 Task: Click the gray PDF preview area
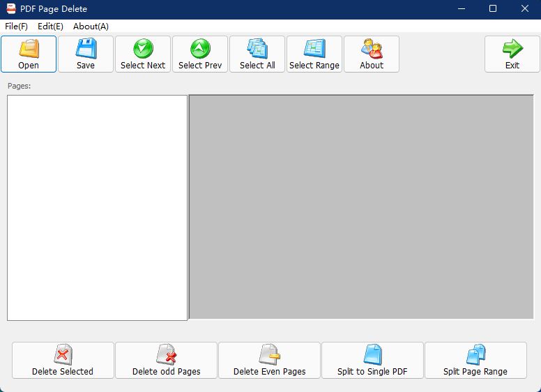click(361, 207)
